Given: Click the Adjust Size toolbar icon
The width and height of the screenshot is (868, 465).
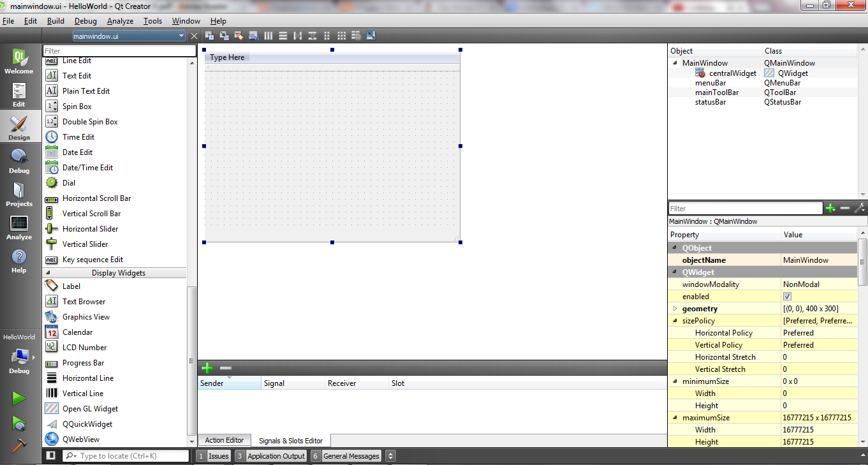Looking at the screenshot, I should [371, 36].
